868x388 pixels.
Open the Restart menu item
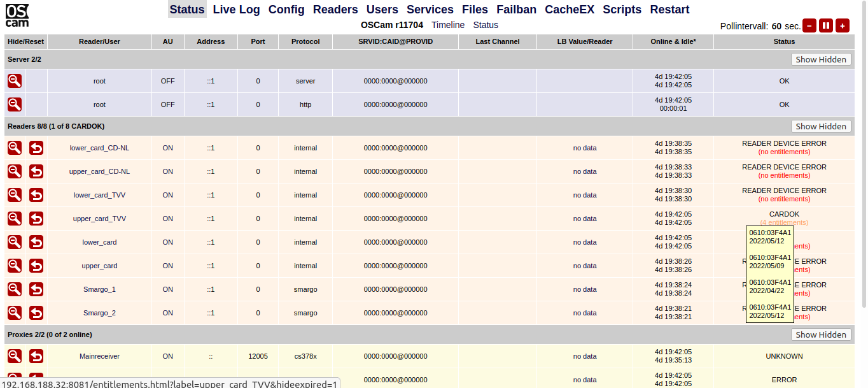point(669,10)
